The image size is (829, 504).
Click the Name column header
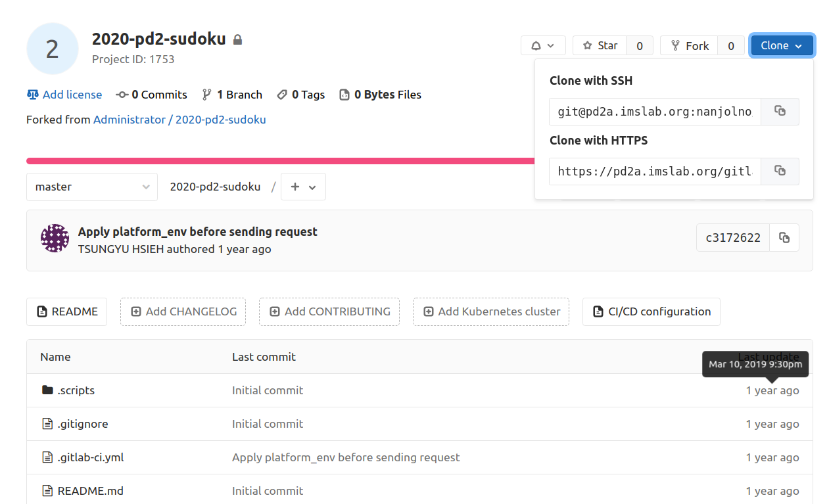pos(55,357)
